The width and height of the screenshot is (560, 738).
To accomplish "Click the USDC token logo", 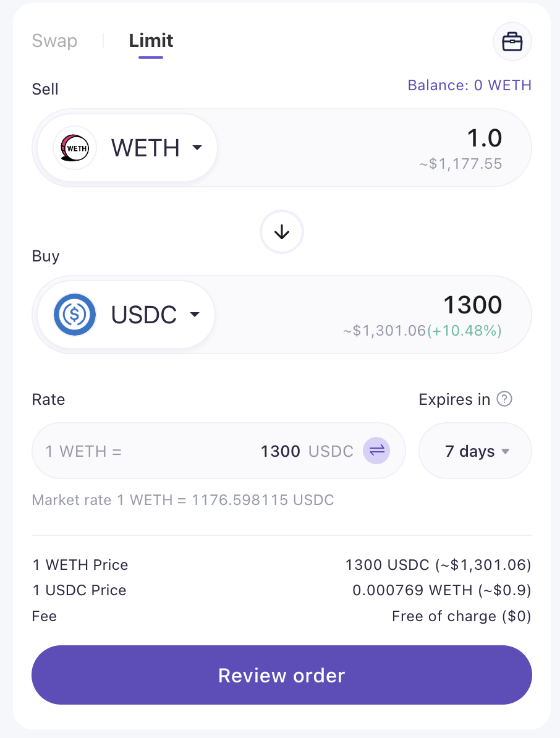I will [x=75, y=315].
